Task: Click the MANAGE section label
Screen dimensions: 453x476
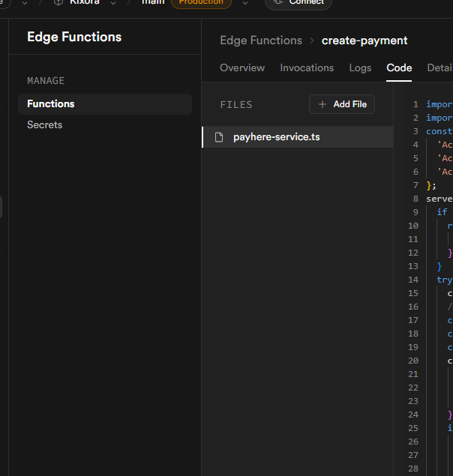Action: (x=46, y=81)
